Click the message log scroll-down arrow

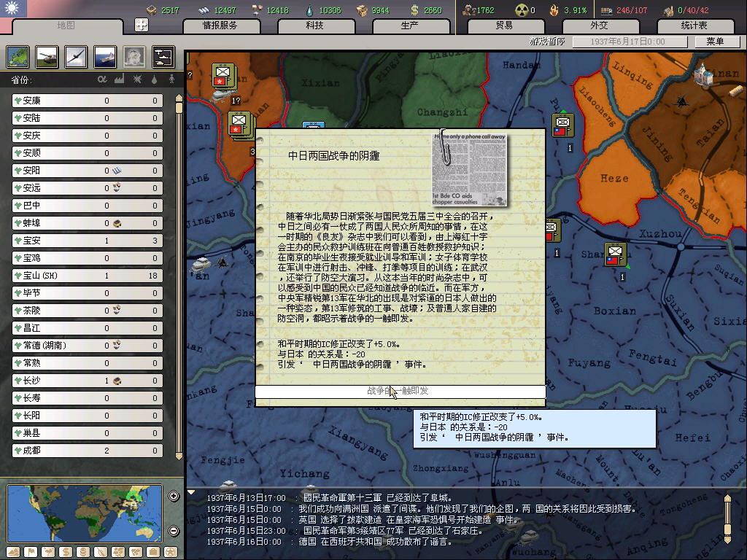[x=727, y=540]
